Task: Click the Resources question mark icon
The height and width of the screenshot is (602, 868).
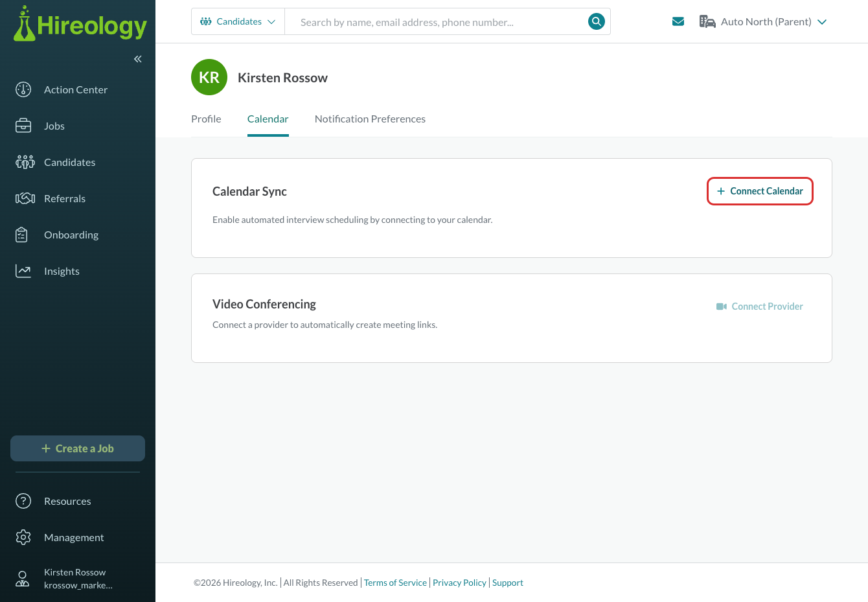Action: [23, 501]
